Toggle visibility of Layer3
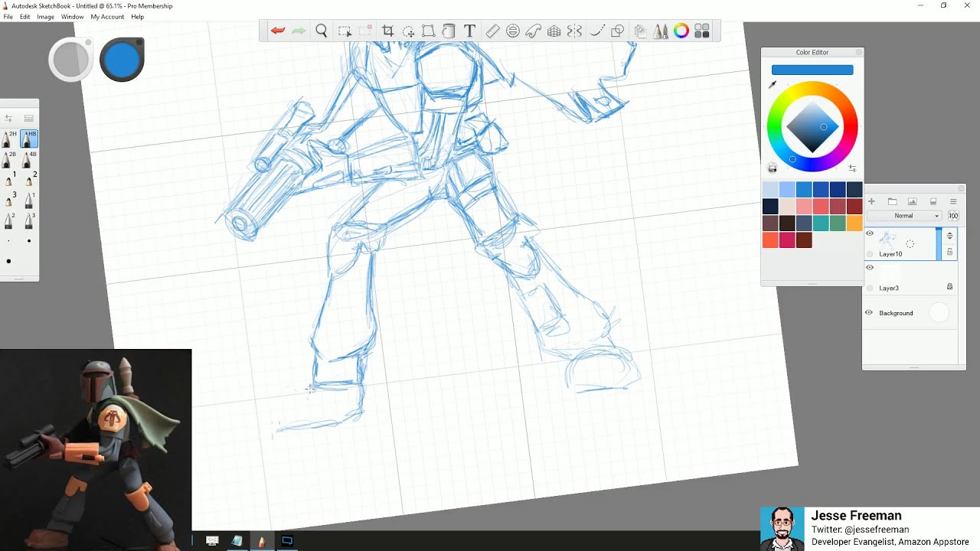This screenshot has width=980, height=551. pos(870,267)
